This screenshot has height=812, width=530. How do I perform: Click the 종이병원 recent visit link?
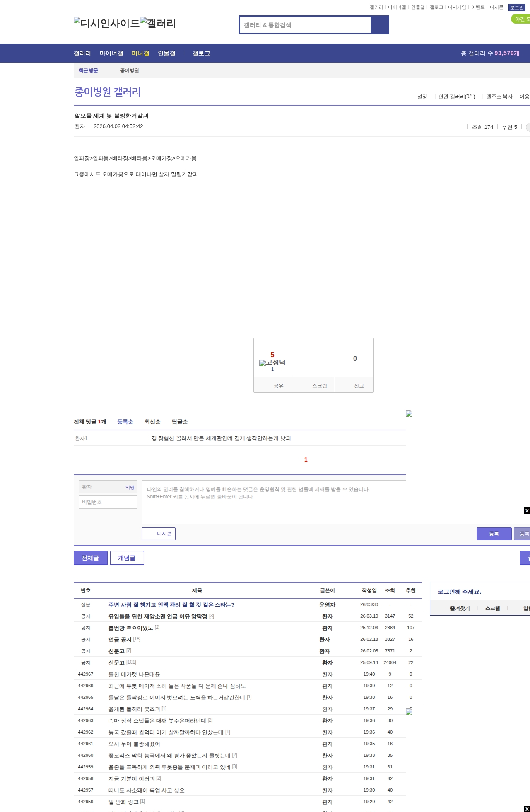[130, 70]
